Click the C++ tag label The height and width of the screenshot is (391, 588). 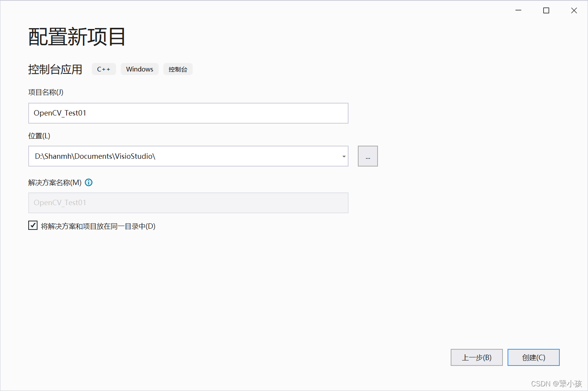(x=104, y=69)
